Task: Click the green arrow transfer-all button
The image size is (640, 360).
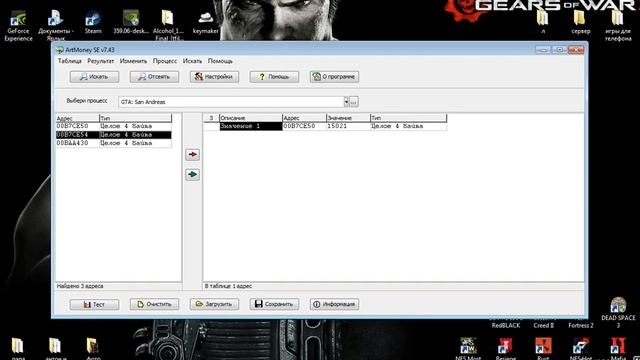Action: tap(192, 175)
